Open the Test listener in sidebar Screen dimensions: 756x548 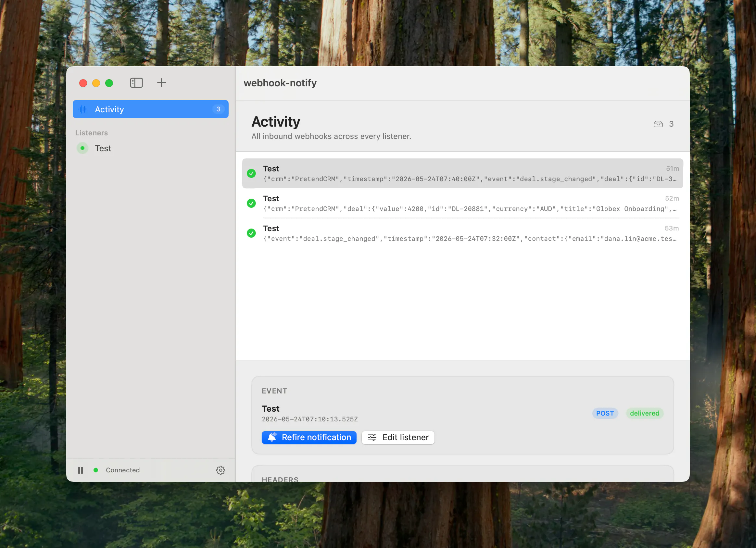151,148
